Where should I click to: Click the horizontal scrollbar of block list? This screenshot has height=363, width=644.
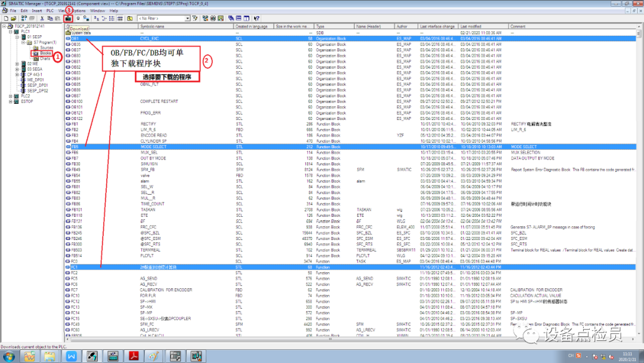(351, 340)
